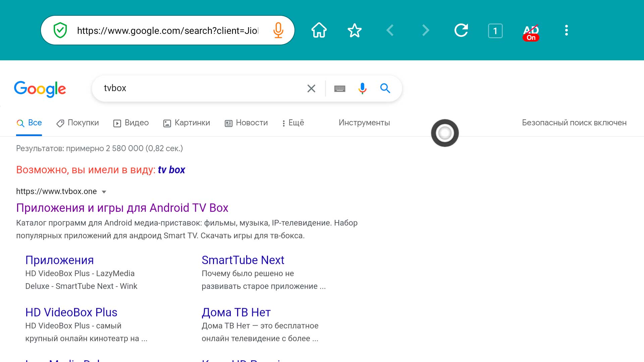Screen dimensions: 644x362
Task: Click the Google logo
Action: pyautogui.click(x=40, y=89)
